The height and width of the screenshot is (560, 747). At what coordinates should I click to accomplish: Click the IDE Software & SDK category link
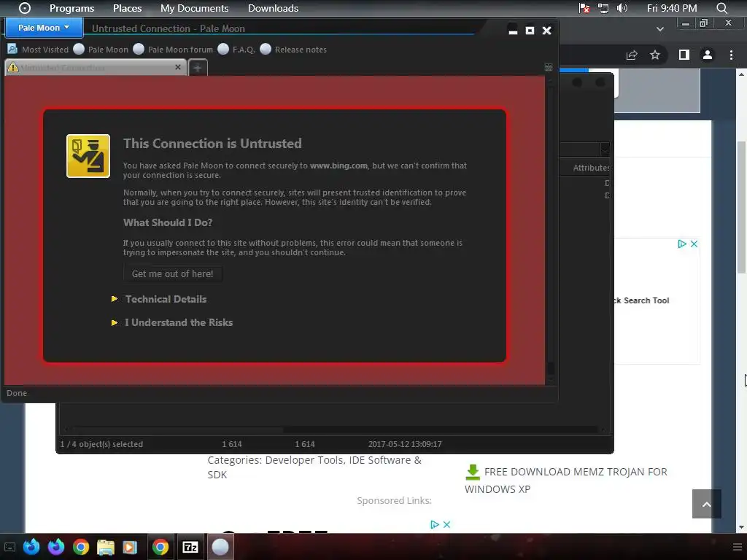pos(314,467)
